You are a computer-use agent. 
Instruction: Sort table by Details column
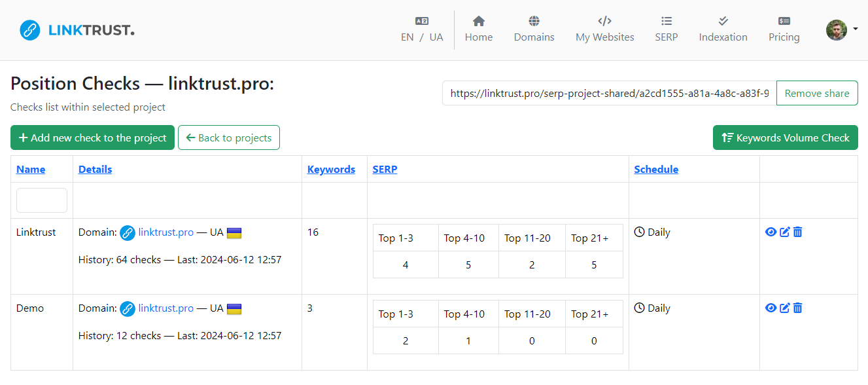95,169
